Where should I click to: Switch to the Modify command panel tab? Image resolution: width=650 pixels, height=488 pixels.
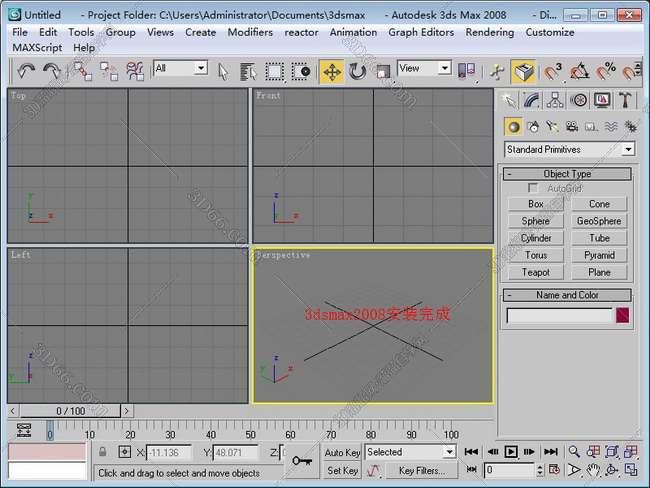pyautogui.click(x=532, y=100)
